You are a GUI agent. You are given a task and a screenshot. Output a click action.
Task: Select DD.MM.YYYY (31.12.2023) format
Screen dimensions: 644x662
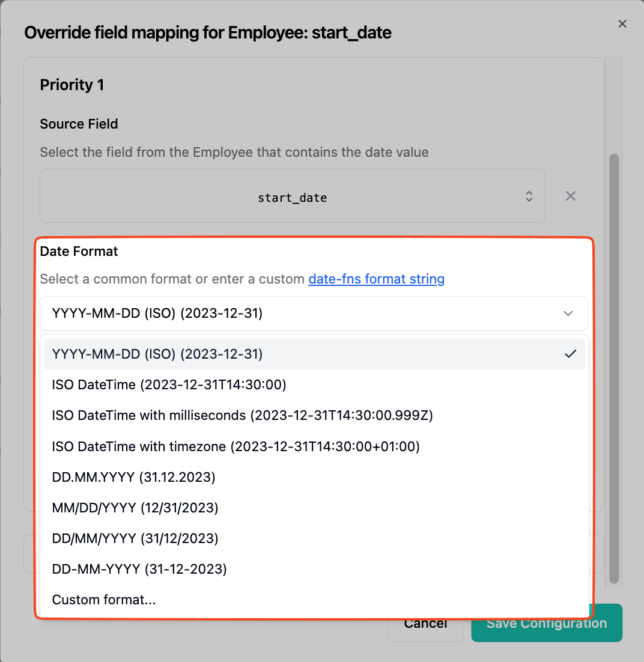[x=314, y=477]
